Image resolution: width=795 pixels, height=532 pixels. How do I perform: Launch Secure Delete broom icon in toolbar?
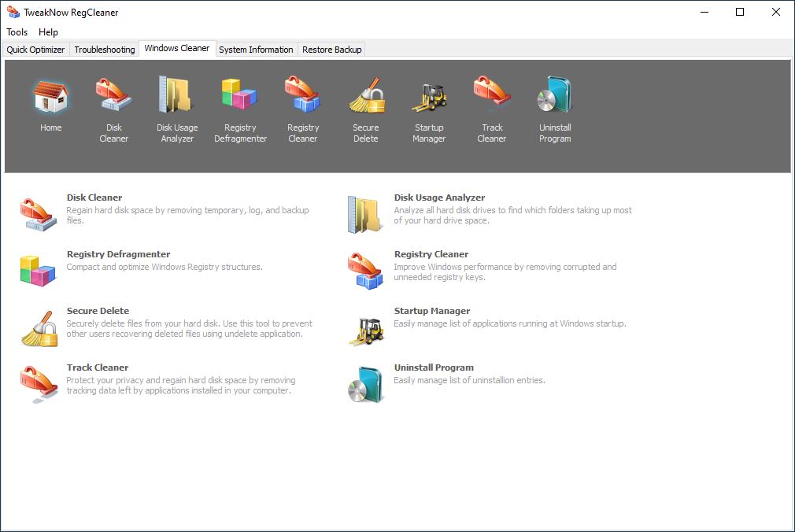click(x=367, y=95)
